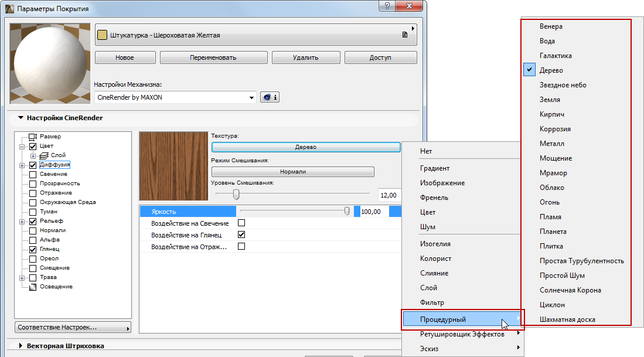Screen dimensions: 644x357
Task: Uncheck Воздействие на Глянец checkbox
Action: point(241,234)
